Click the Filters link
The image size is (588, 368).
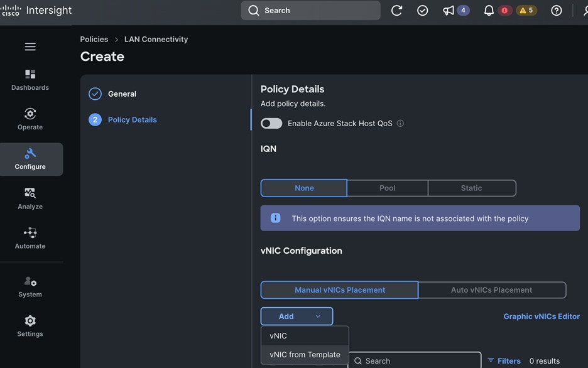coord(509,361)
